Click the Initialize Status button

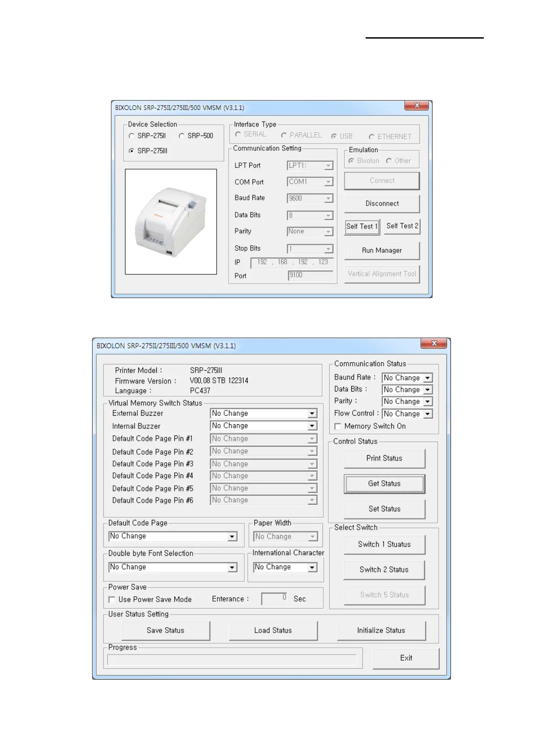coord(381,631)
